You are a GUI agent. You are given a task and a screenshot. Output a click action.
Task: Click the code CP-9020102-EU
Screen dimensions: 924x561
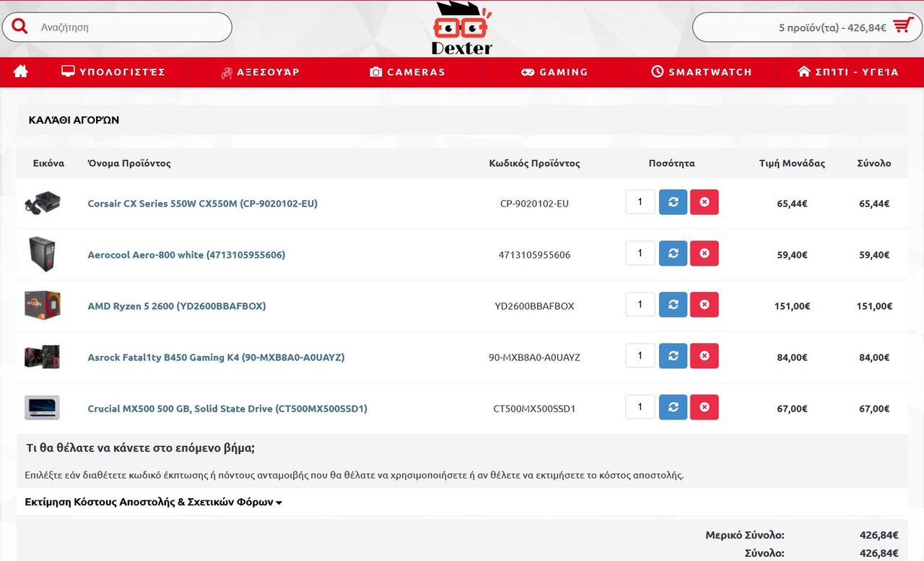click(x=534, y=204)
